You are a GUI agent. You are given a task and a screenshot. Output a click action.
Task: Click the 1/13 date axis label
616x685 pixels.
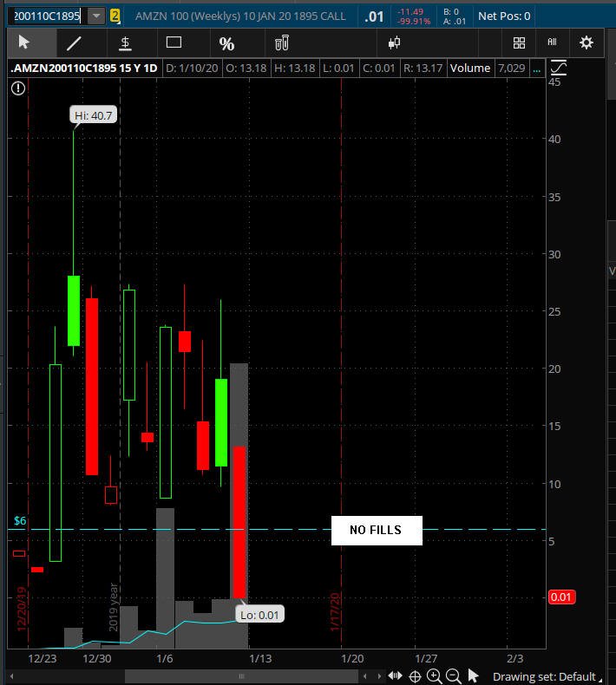(x=260, y=658)
